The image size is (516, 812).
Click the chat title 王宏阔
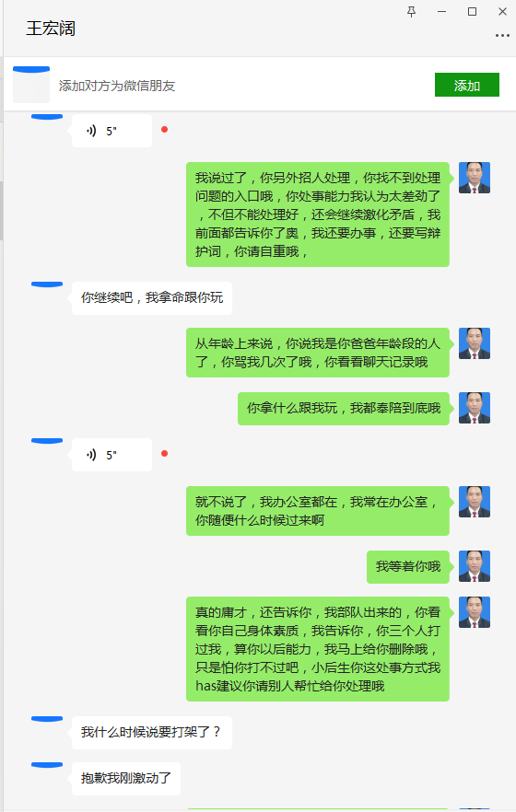51,29
